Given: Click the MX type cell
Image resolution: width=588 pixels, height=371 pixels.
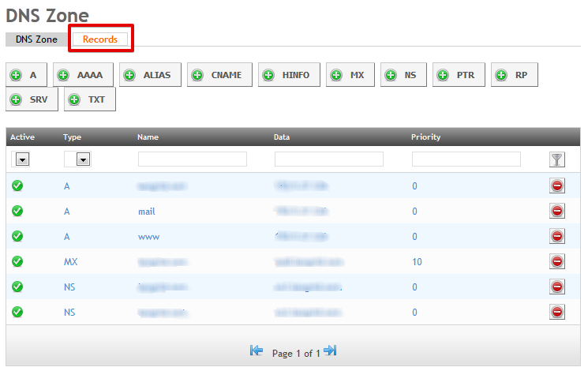Looking at the screenshot, I should 70,262.
